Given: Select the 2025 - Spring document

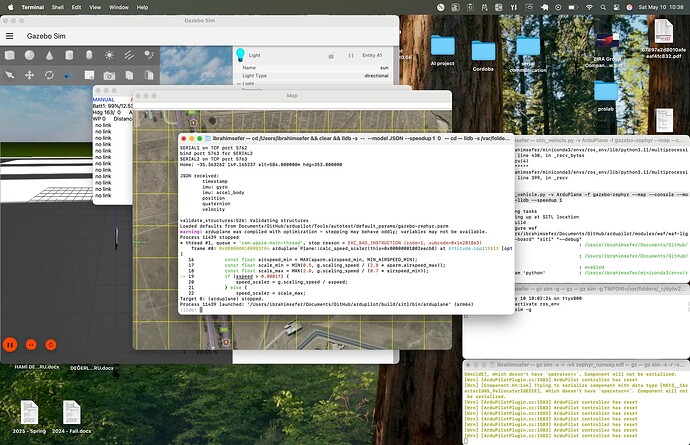Looking at the screenshot, I should click(29, 417).
